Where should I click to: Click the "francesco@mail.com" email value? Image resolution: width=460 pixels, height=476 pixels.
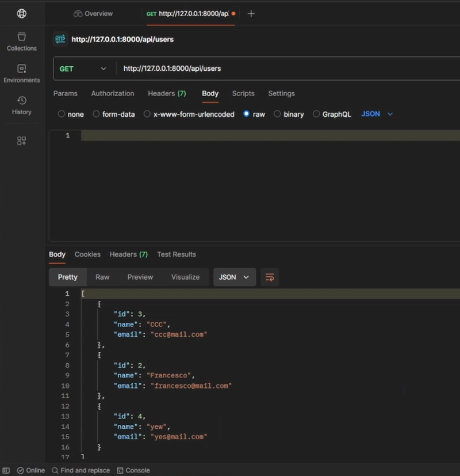191,386
